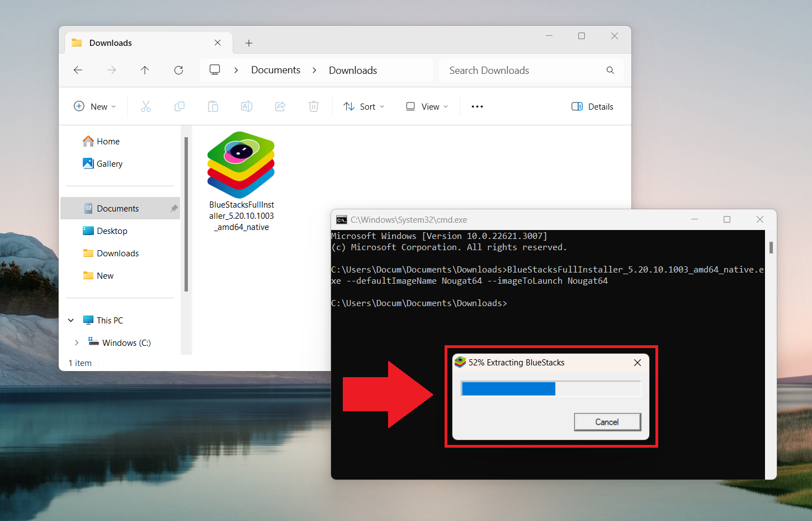Cancel the BlueStacks extraction
This screenshot has height=521, width=812.
pyautogui.click(x=607, y=422)
